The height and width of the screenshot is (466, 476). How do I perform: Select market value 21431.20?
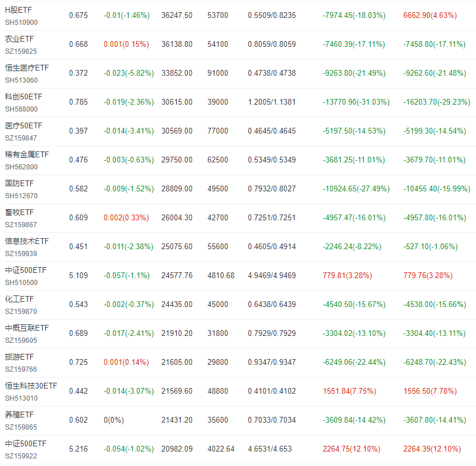coord(177,420)
